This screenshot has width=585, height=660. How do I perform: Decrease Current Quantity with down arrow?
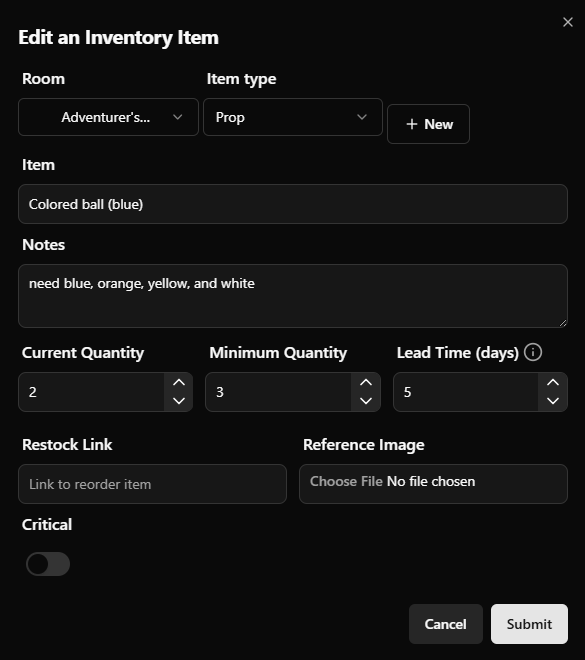coord(179,401)
